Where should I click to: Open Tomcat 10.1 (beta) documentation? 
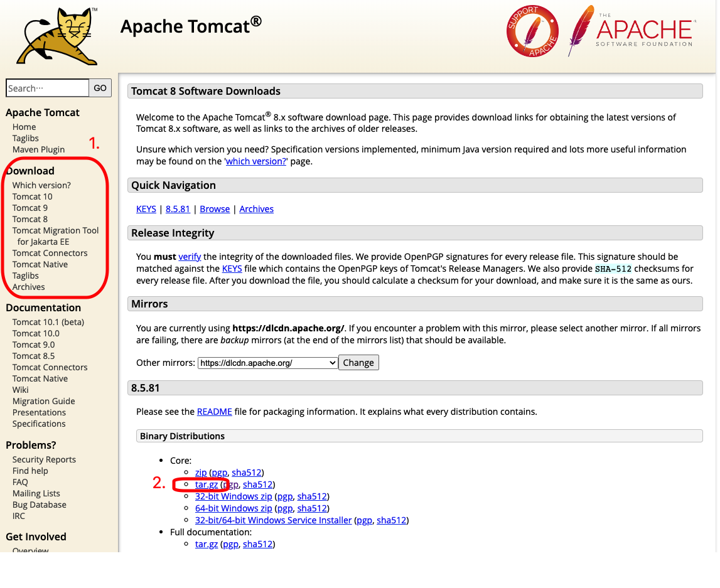click(x=48, y=322)
